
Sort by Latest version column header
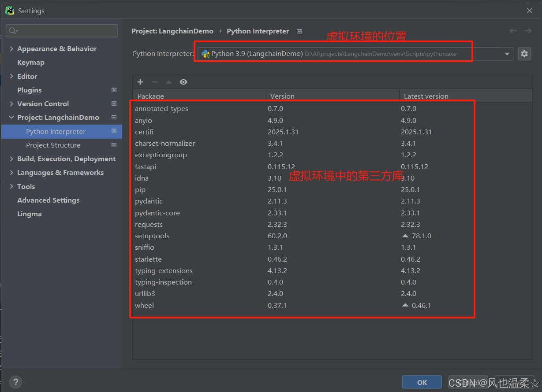(x=466, y=96)
